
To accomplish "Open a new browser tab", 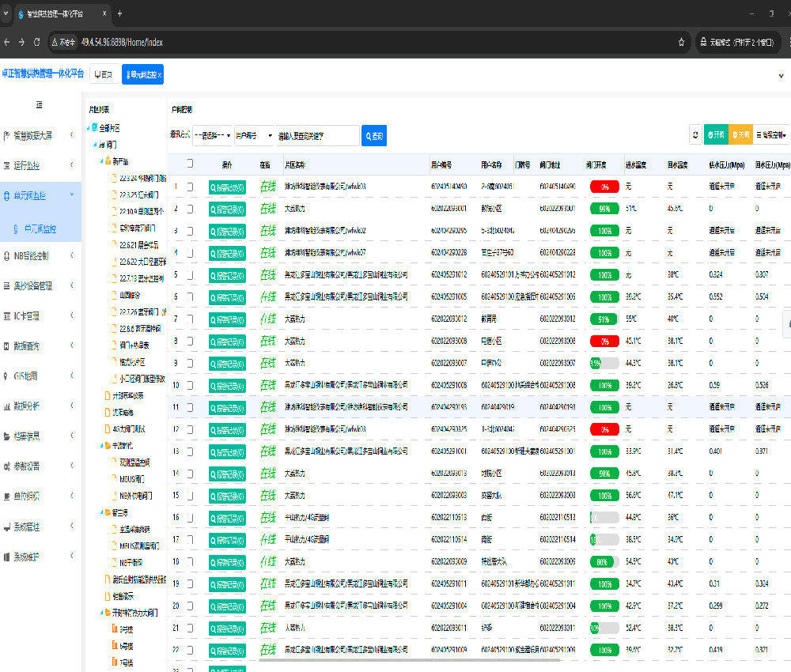I will pyautogui.click(x=119, y=13).
